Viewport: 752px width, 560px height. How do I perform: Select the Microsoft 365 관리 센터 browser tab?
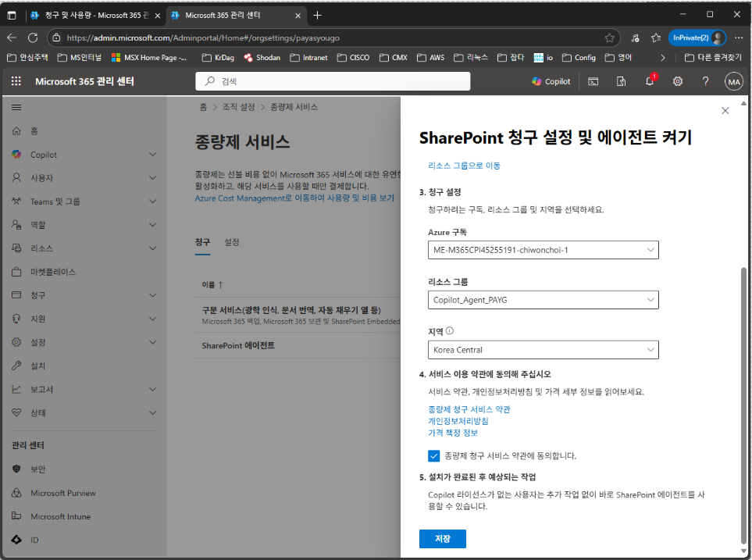coord(236,16)
